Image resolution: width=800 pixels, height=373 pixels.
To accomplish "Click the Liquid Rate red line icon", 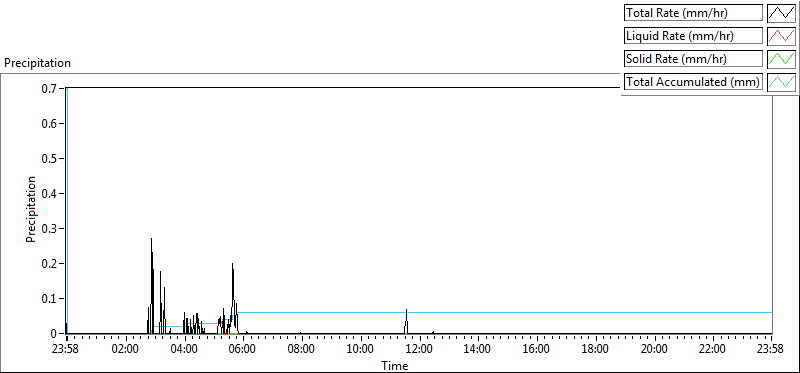I will [781, 36].
